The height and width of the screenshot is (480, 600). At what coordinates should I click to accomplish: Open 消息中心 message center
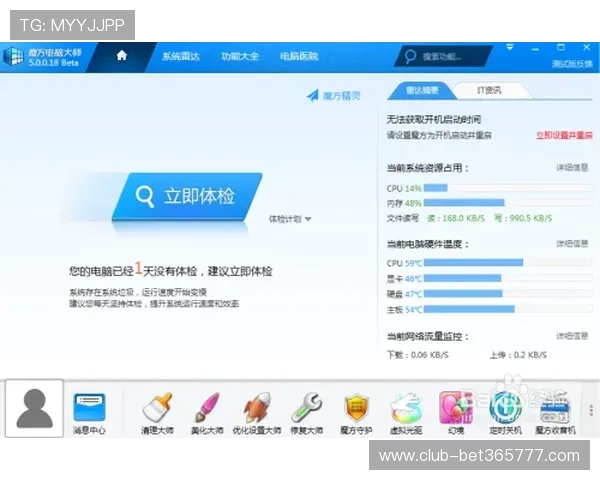(89, 414)
